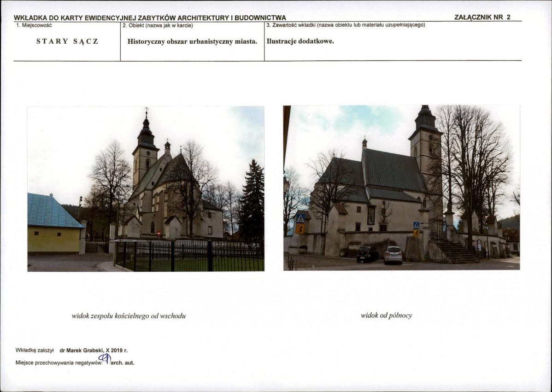Click caption 'widok zespołu kościelnego od wschodu'
Viewport: 552px width, 392px height.
129,316
